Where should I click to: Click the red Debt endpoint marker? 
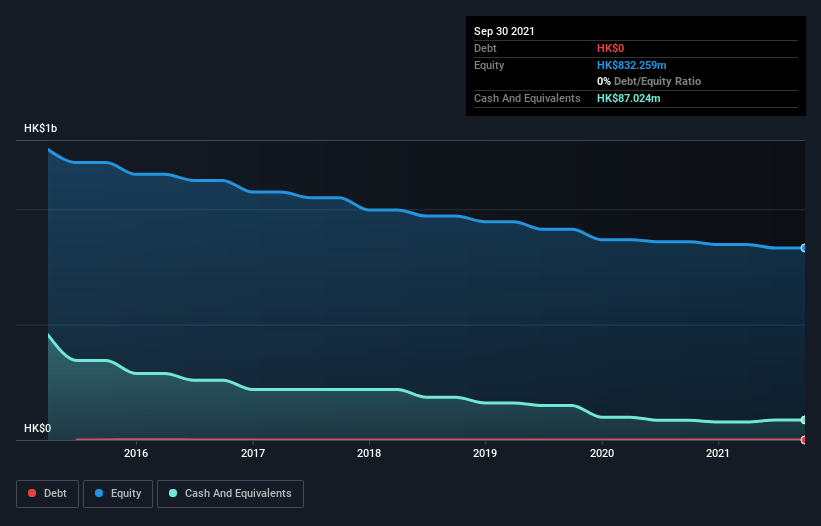click(x=804, y=440)
